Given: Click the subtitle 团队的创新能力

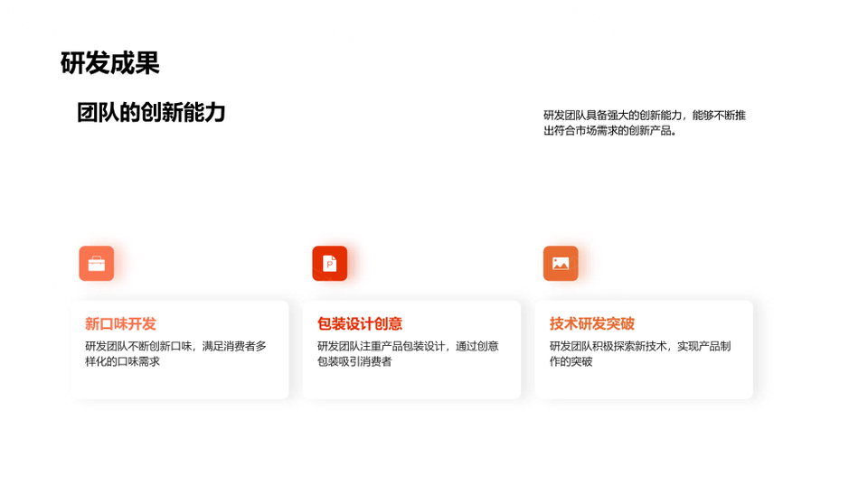Looking at the screenshot, I should [x=151, y=113].
